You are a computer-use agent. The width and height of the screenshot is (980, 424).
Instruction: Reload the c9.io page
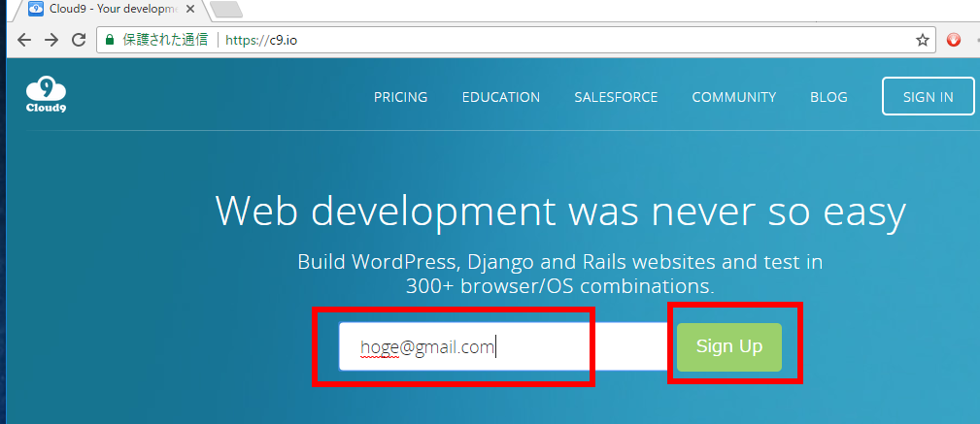coord(79,40)
